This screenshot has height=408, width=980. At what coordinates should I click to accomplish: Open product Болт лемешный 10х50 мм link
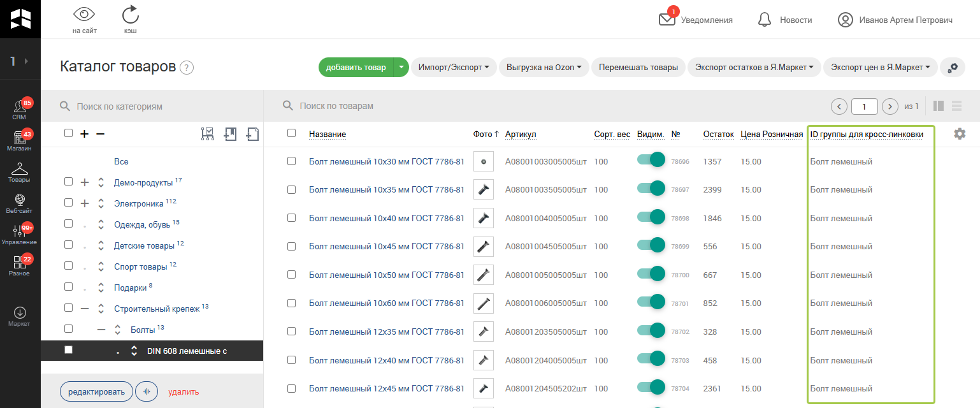pos(386,275)
